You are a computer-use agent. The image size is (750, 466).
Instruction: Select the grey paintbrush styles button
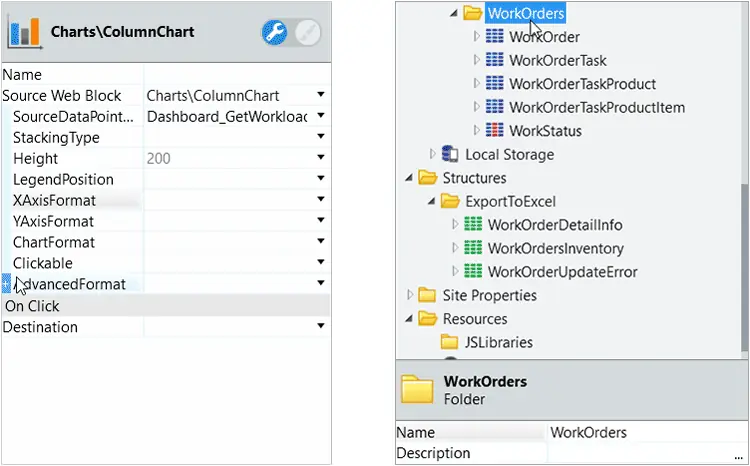click(308, 33)
